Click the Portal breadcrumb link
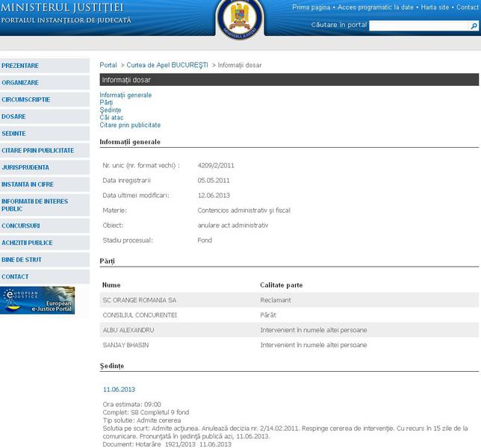The image size is (481, 448). pyautogui.click(x=108, y=66)
